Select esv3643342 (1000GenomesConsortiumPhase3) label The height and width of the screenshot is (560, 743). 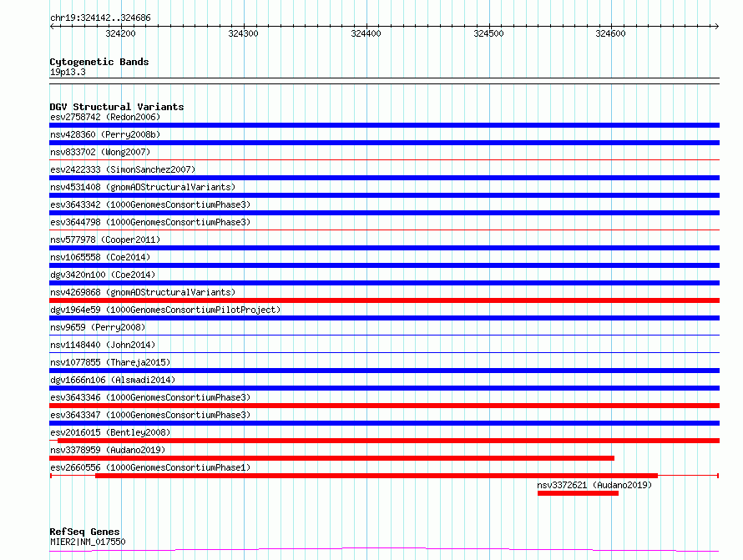point(150,204)
